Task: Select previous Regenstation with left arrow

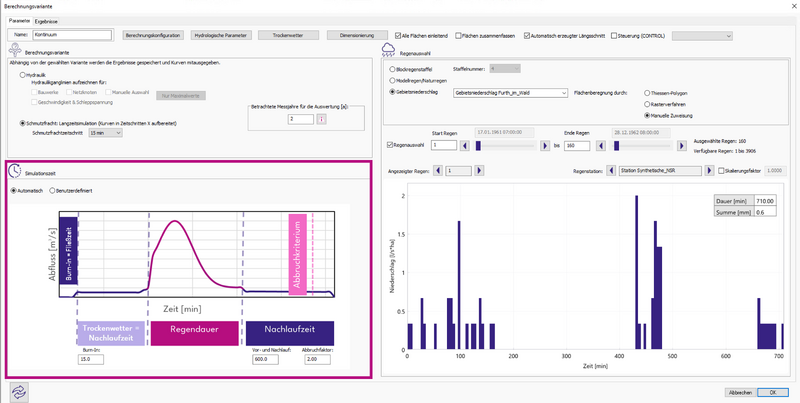Action: pos(611,170)
